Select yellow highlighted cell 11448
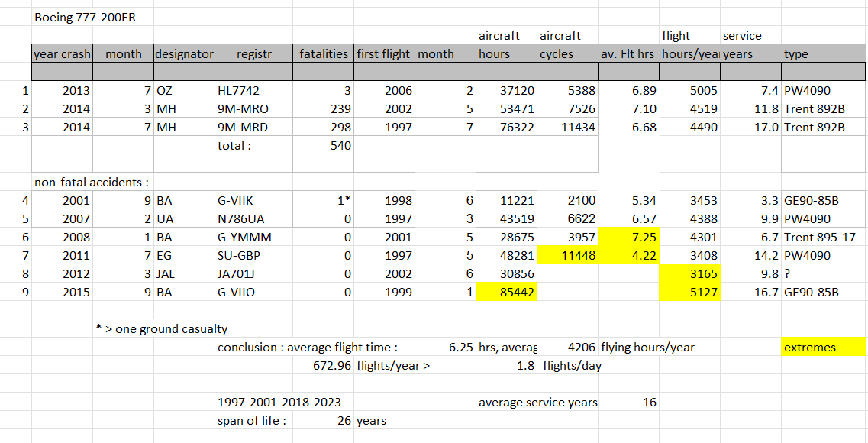The height and width of the screenshot is (443, 868). (x=567, y=255)
